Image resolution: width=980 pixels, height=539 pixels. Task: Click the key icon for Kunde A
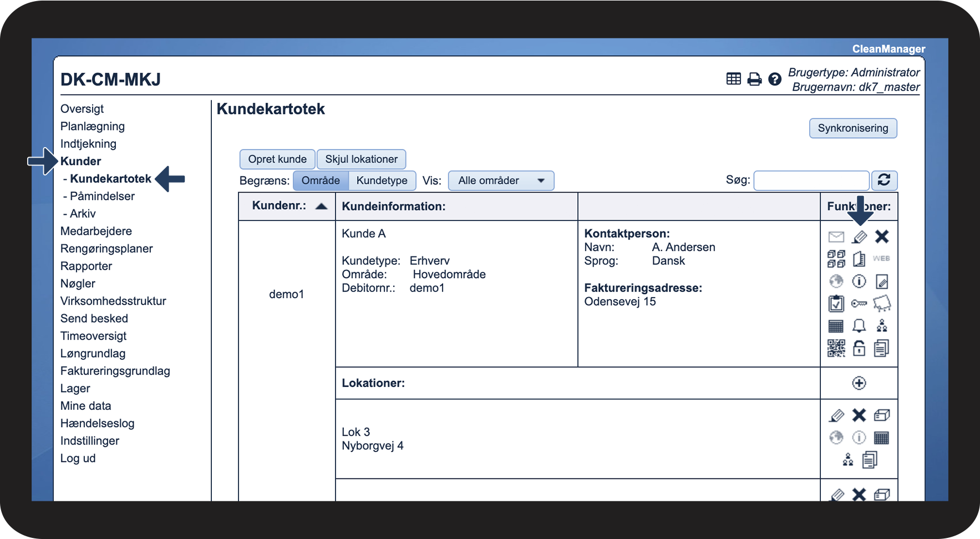point(859,304)
